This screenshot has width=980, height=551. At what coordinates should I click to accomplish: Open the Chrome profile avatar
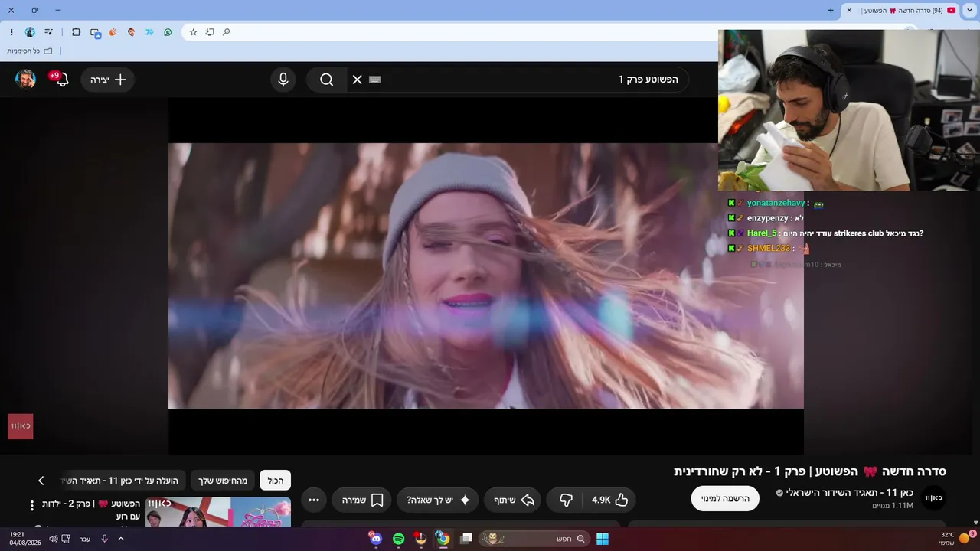point(30,32)
